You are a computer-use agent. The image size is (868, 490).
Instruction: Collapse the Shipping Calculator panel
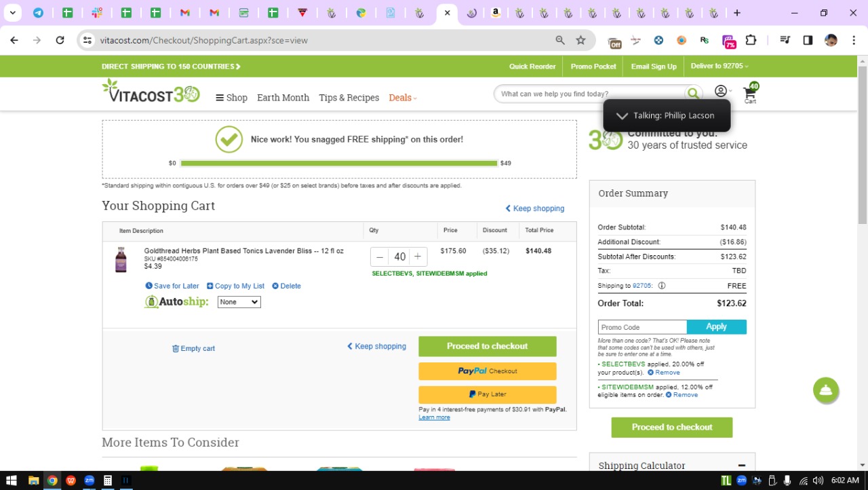coord(742,466)
